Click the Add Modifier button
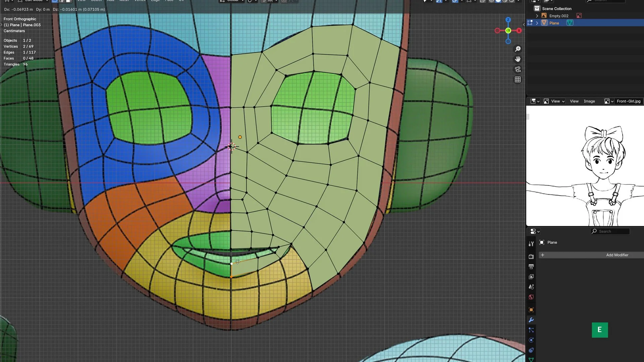This screenshot has height=362, width=644. point(617,255)
